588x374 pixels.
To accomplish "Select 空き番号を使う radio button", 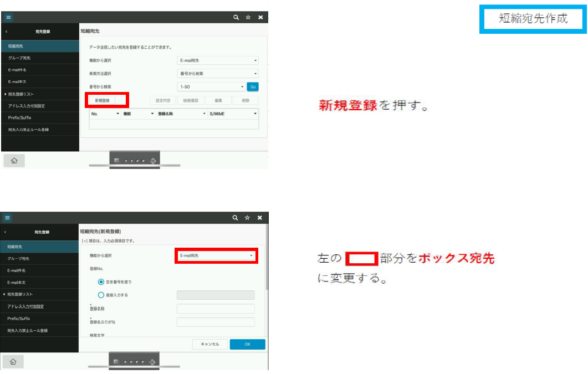I will [101, 281].
